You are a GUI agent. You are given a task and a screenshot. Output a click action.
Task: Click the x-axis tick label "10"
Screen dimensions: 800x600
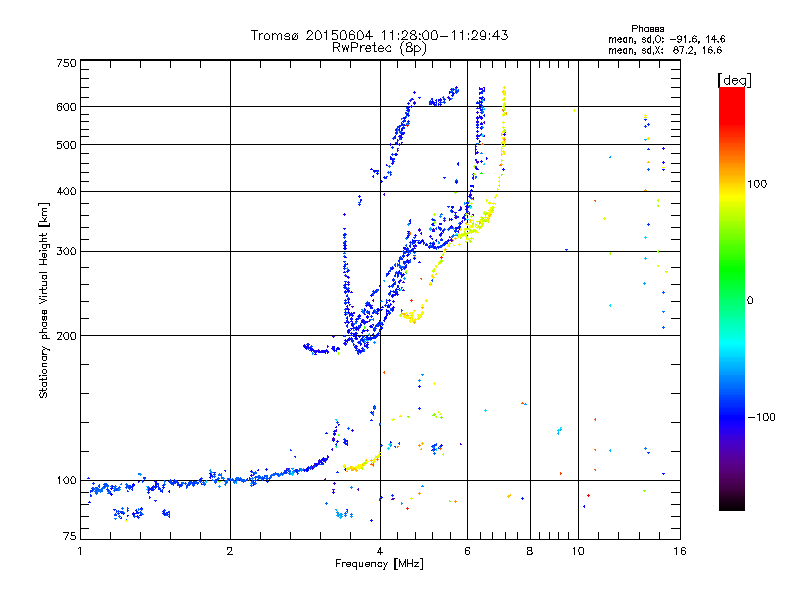coord(578,551)
